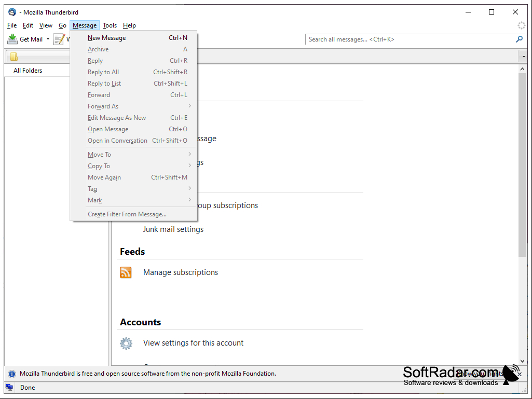Choose Reply in the Message menu

[x=134, y=61]
